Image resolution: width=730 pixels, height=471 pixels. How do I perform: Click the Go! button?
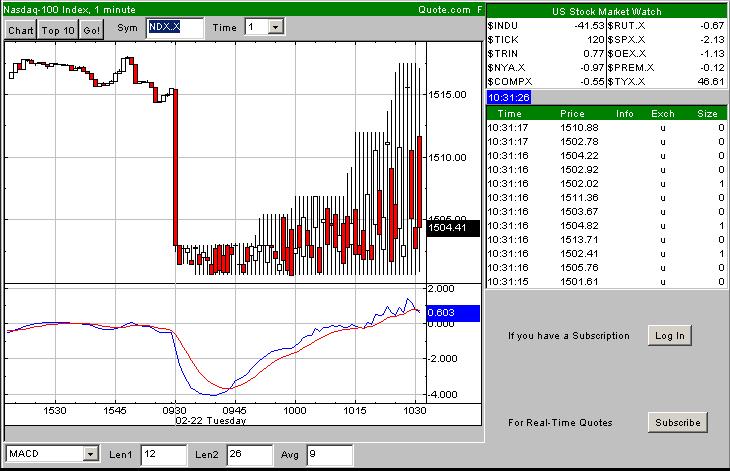click(x=91, y=30)
